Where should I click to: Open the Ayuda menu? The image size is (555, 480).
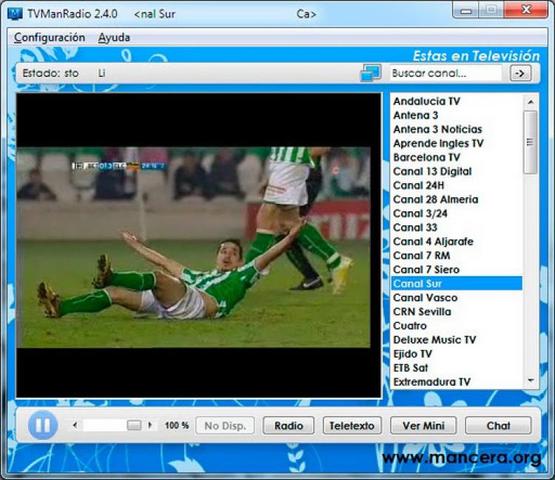tap(114, 38)
